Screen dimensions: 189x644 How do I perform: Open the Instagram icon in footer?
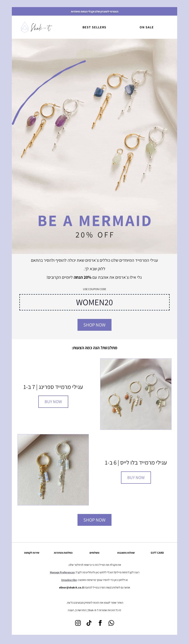[78, 623]
